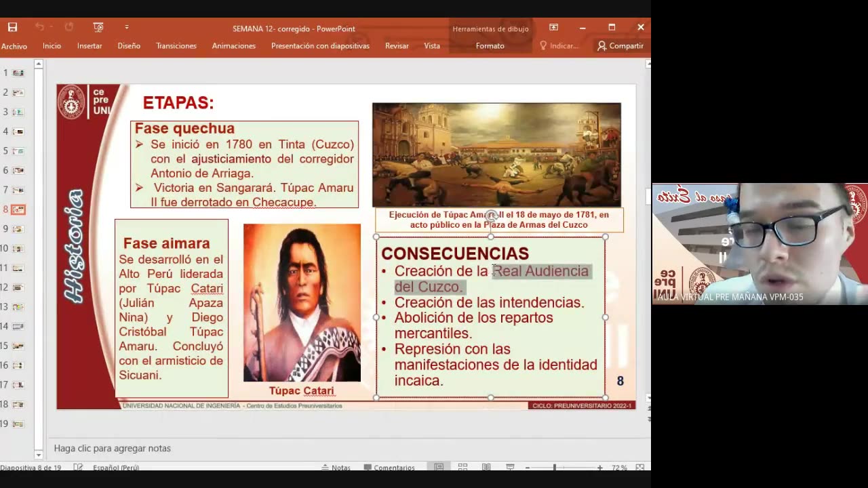Click the CONSECUENCIAS heading text
Viewport: 868px width, 488px height.
tap(454, 253)
